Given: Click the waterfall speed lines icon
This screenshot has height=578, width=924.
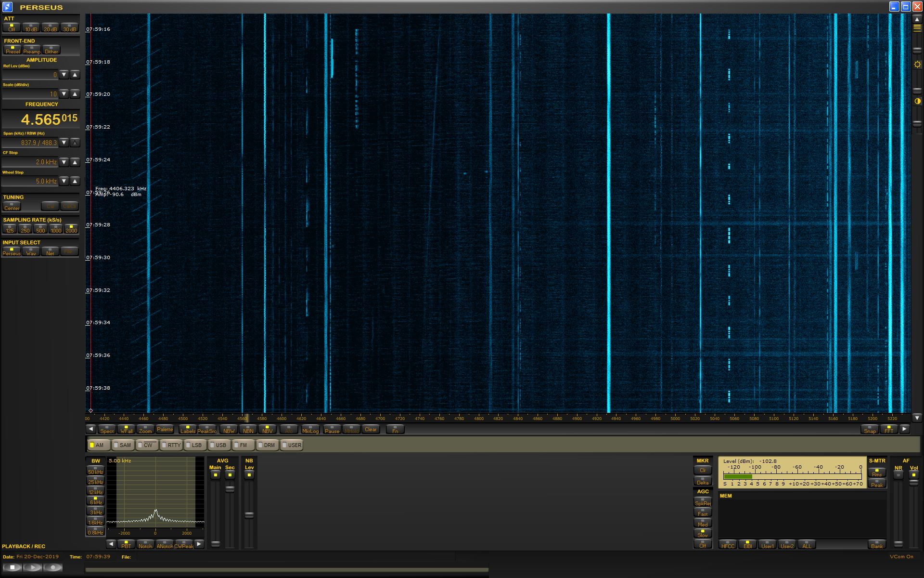Looking at the screenshot, I should point(917,28).
